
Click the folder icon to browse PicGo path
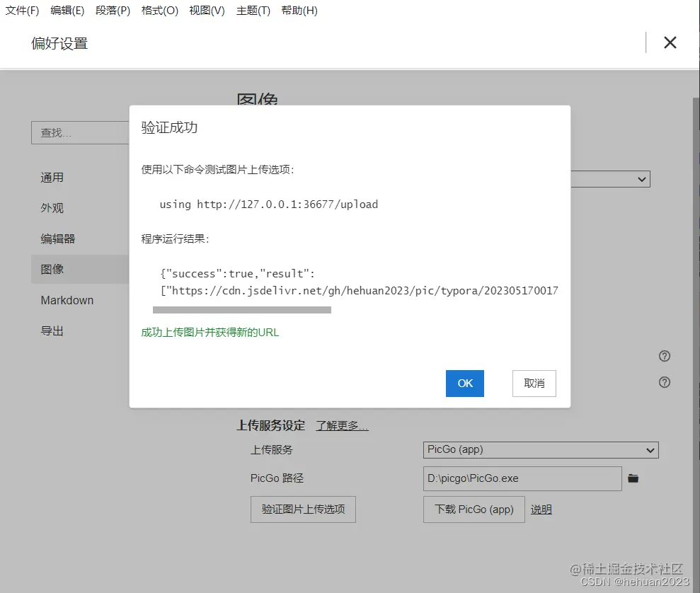[x=633, y=479]
